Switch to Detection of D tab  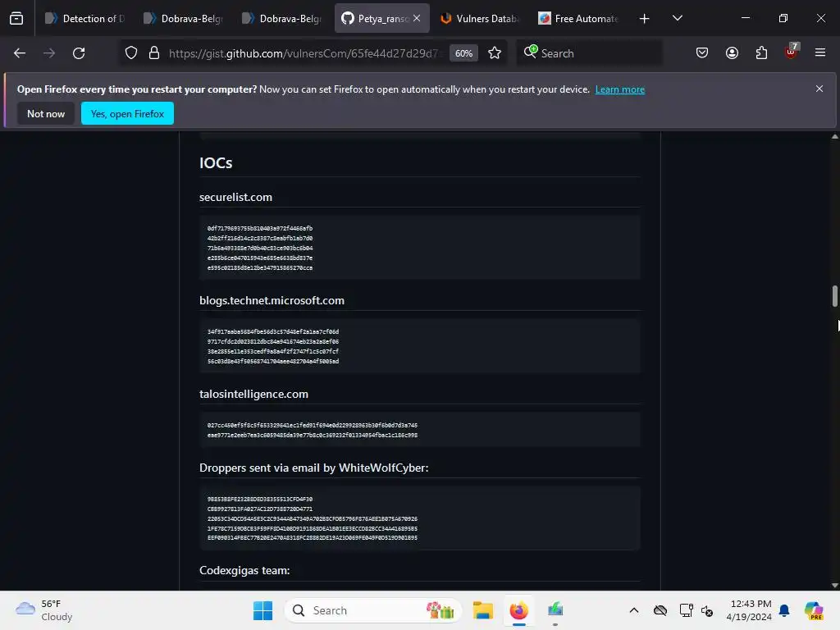pos(85,18)
